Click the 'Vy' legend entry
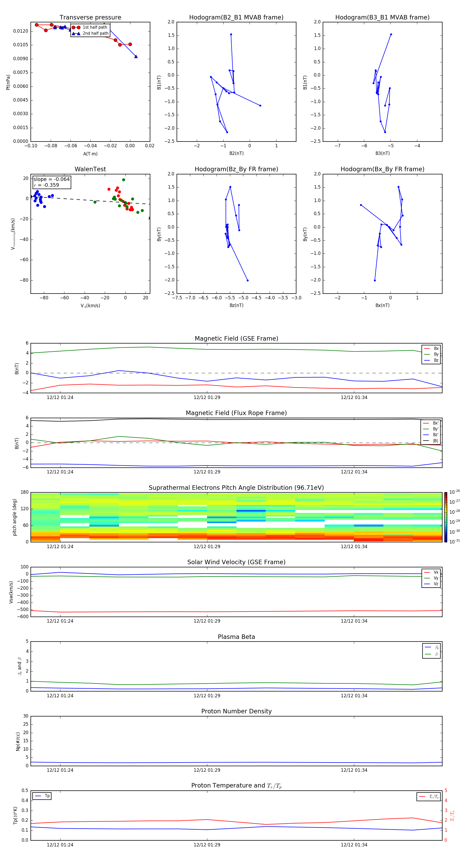This screenshot has width=473, height=868. 431,578
